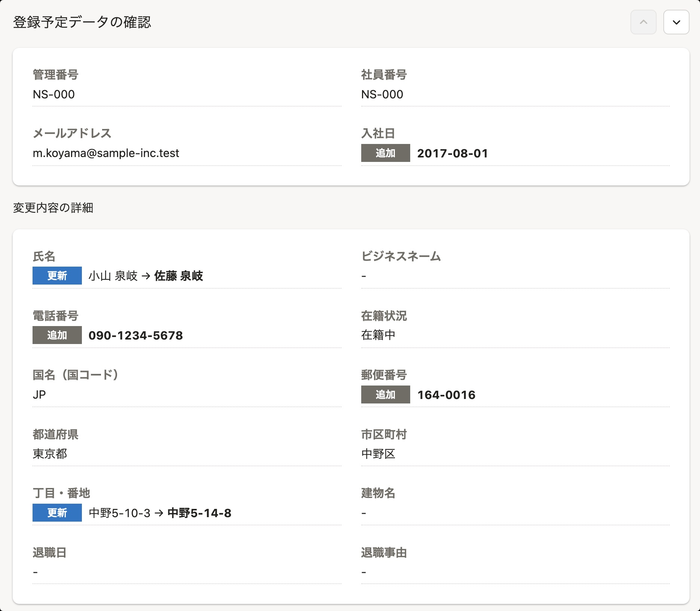This screenshot has height=611, width=700.
Task: Click the 社員番号 value NS-000
Action: 382,94
